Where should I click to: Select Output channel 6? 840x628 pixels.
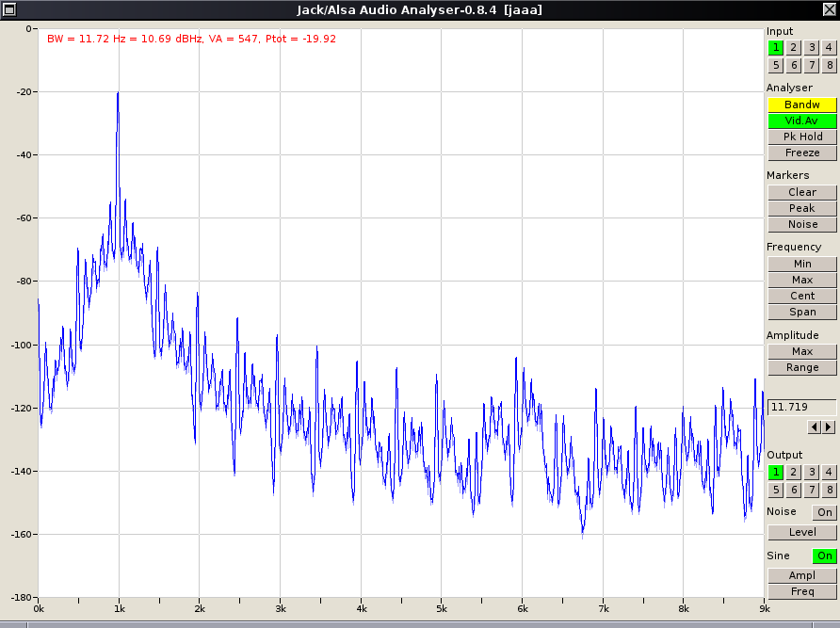tap(794, 490)
